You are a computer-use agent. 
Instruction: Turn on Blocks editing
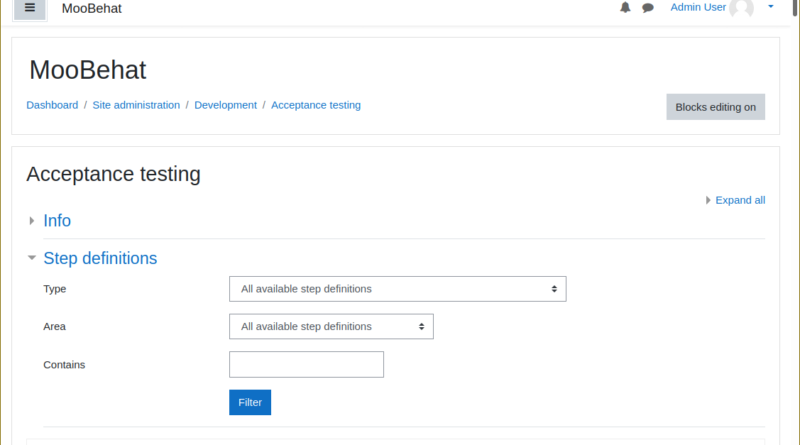[x=715, y=107]
